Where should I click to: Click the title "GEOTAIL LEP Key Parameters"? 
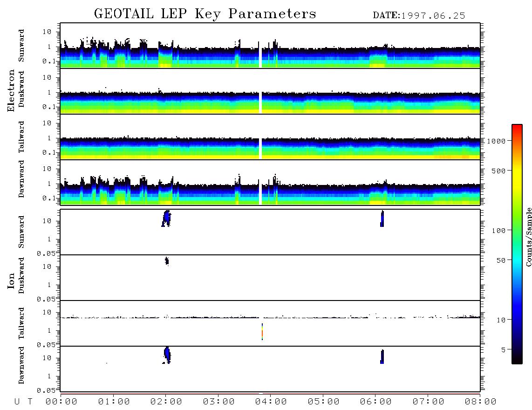pos(205,14)
